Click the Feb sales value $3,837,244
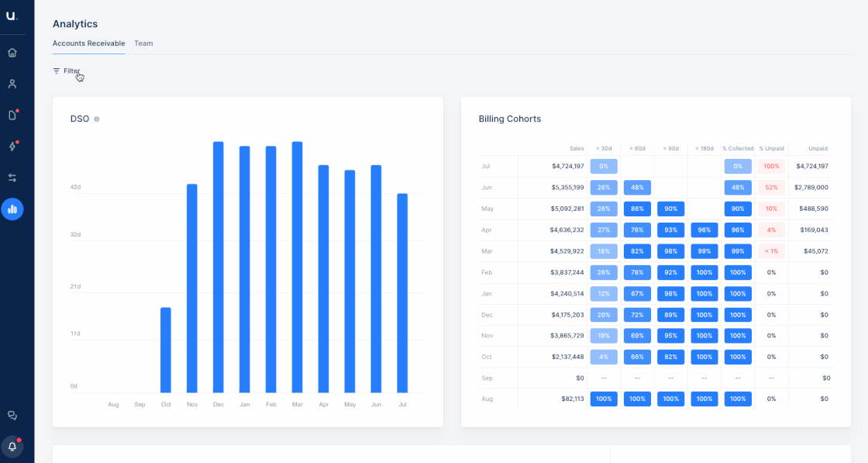This screenshot has height=463, width=868. (x=567, y=272)
